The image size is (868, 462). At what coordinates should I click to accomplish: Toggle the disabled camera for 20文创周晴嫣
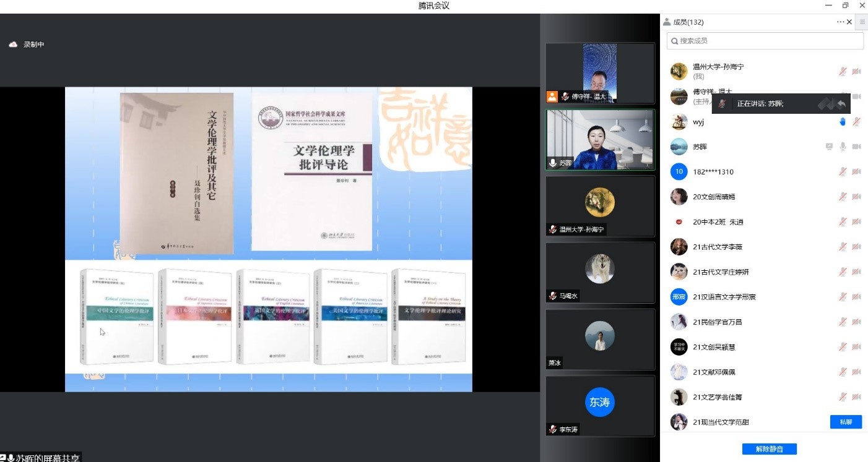click(x=856, y=197)
